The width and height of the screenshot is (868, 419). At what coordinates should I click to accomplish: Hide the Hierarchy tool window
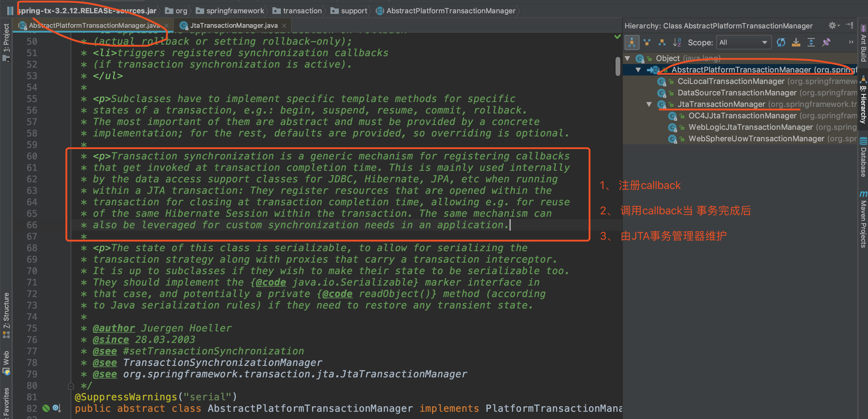click(x=850, y=25)
